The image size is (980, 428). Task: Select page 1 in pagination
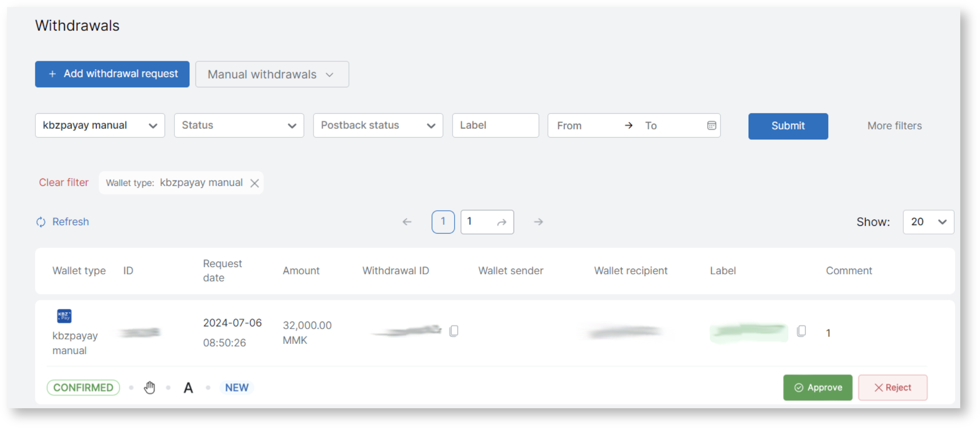pos(443,222)
